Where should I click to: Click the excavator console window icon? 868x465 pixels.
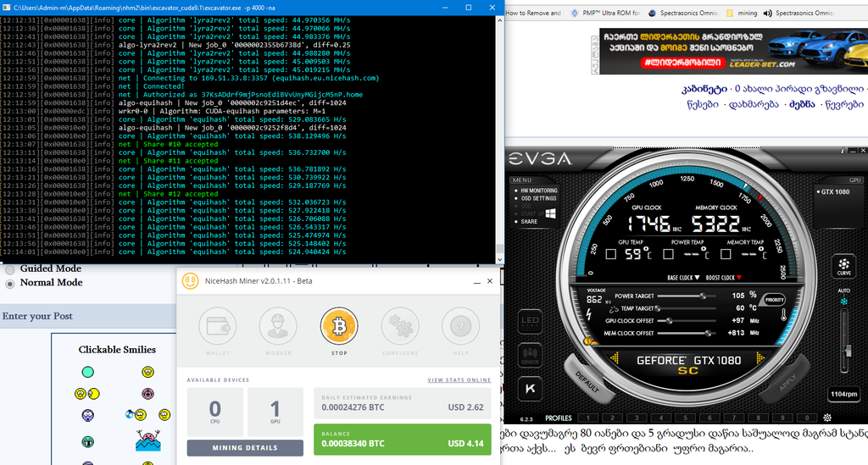click(x=7, y=8)
